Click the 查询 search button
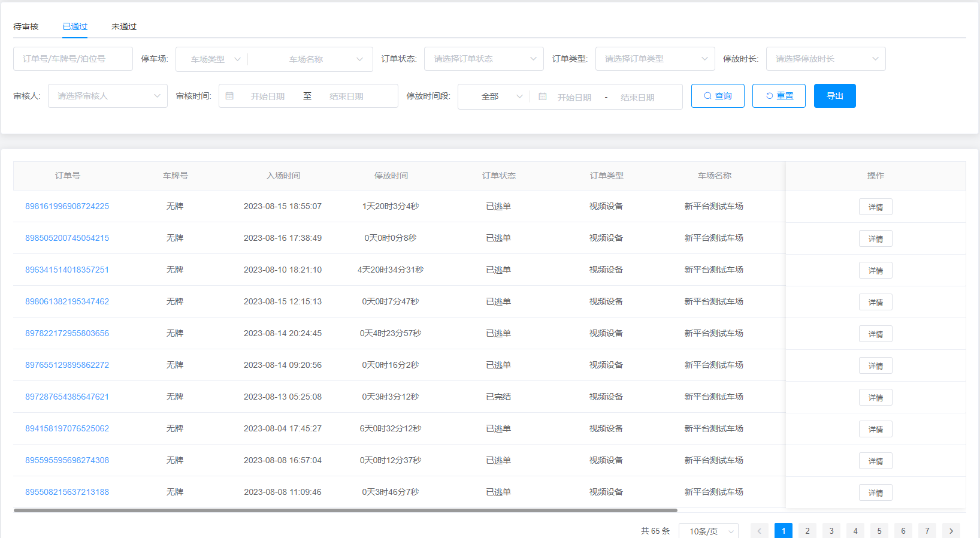 point(718,96)
